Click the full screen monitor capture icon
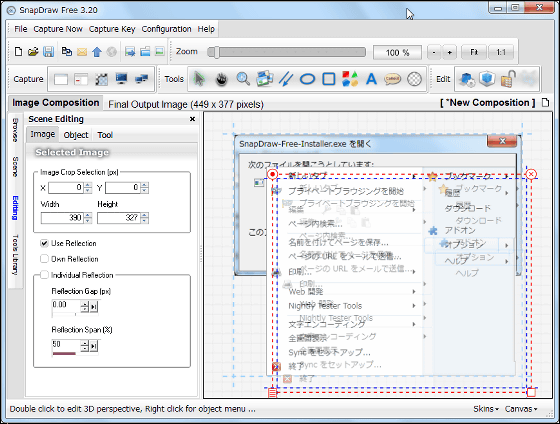Screen dimensions: 560x424 click(x=121, y=79)
